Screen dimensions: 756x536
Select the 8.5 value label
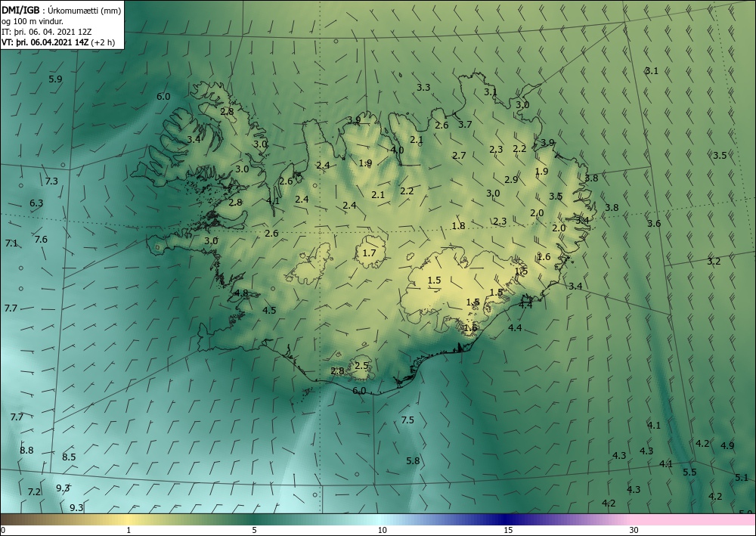coord(69,457)
